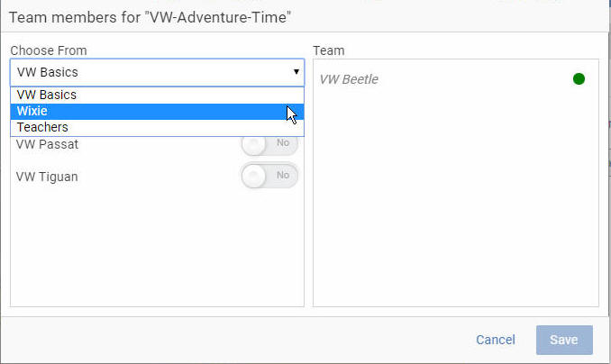Click the Choose From label
The image size is (611, 364).
coord(49,50)
